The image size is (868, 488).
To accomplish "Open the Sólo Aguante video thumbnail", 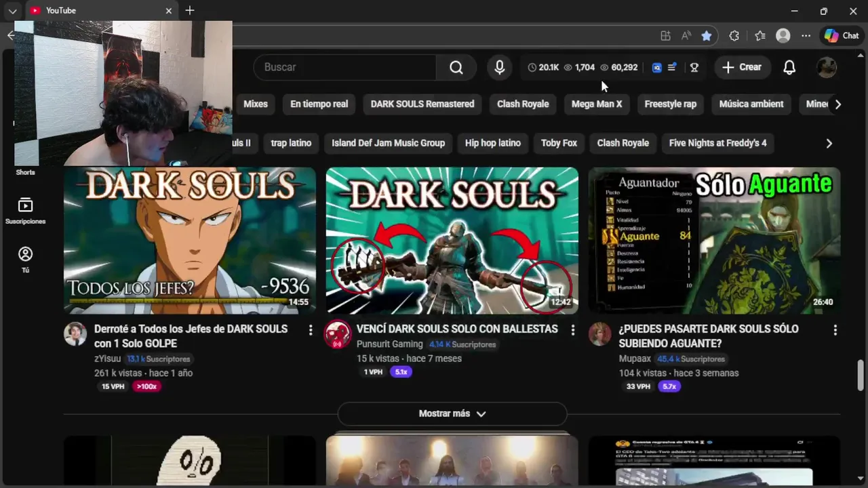I will point(714,240).
